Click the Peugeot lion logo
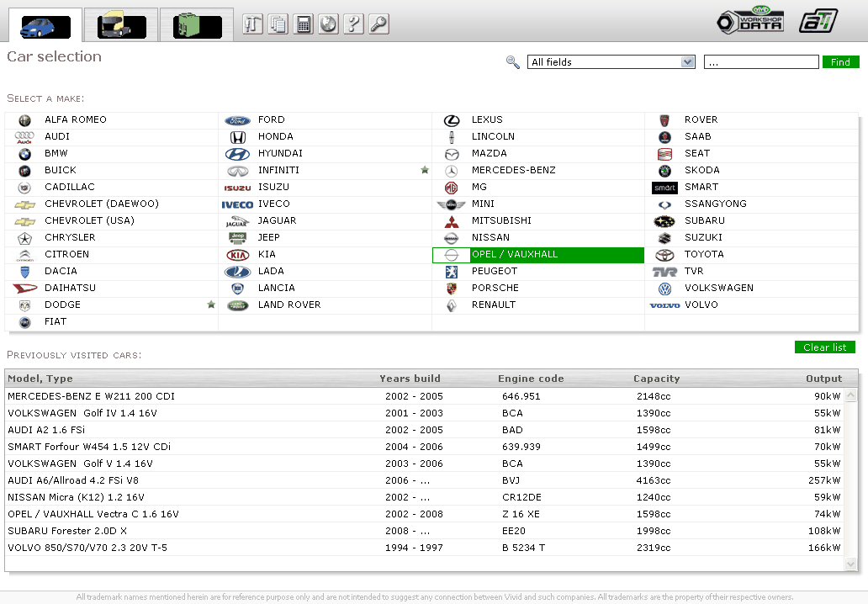The image size is (868, 604). (x=452, y=272)
